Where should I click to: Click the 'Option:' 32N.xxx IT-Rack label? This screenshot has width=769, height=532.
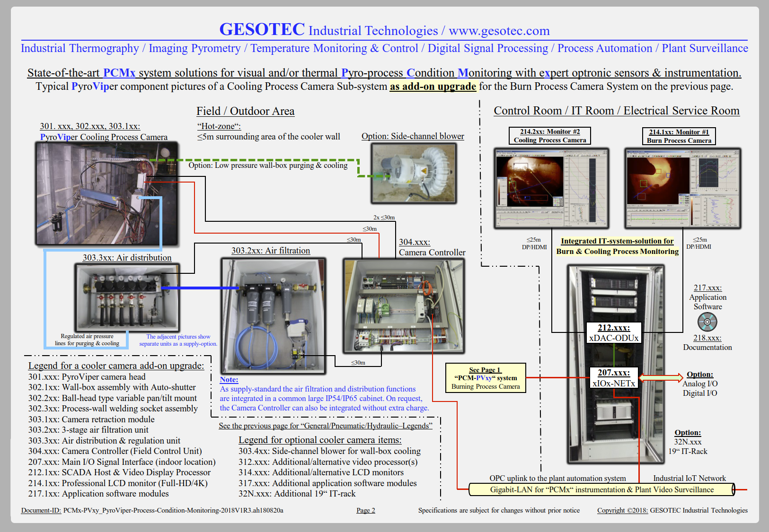[x=688, y=433]
